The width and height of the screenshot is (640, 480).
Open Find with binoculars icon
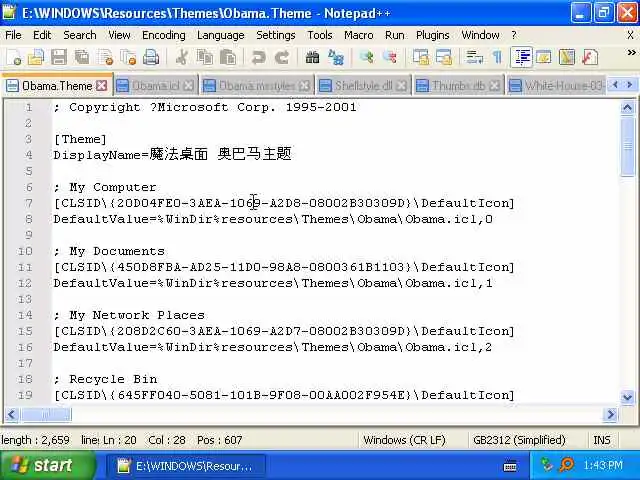(312, 57)
